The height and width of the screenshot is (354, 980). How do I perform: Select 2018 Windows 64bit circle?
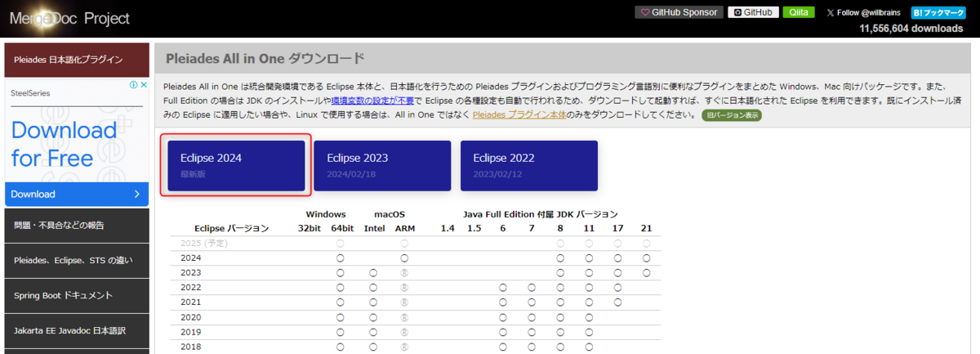tap(340, 347)
